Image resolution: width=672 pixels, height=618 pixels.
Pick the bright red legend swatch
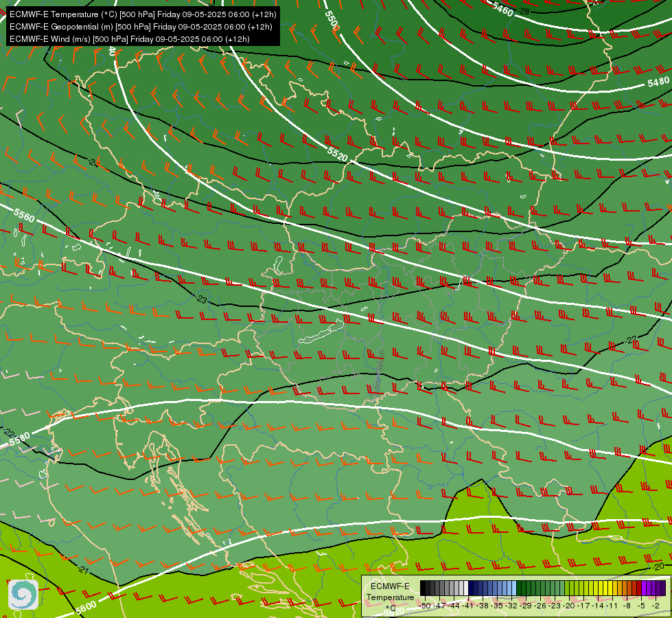640,588
